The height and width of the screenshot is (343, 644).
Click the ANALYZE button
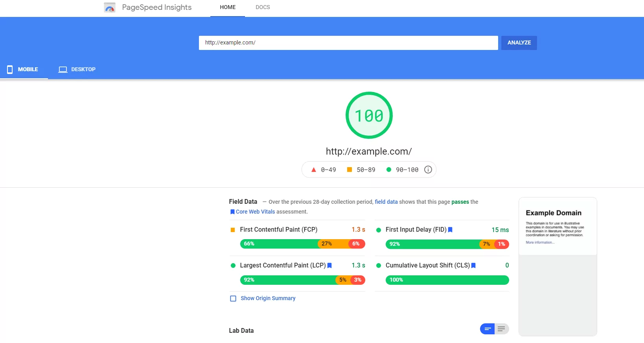click(x=519, y=43)
